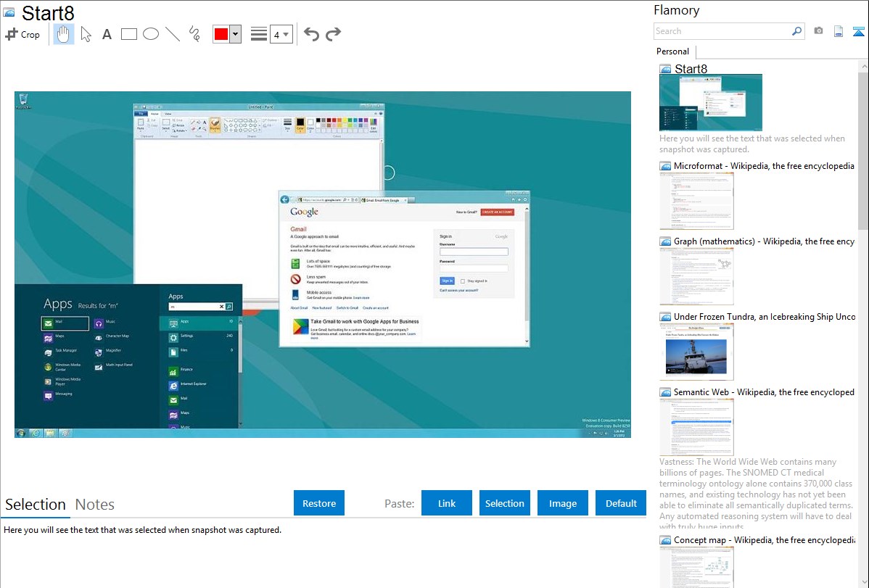This screenshot has width=869, height=588.
Task: Click the Default paste button
Action: (x=621, y=503)
